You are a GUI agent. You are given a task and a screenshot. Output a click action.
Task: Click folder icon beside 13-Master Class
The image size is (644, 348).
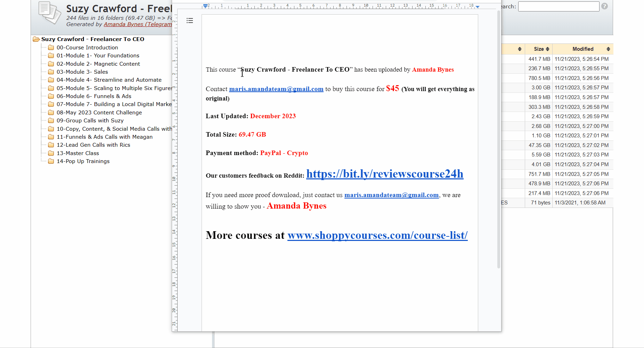point(51,153)
